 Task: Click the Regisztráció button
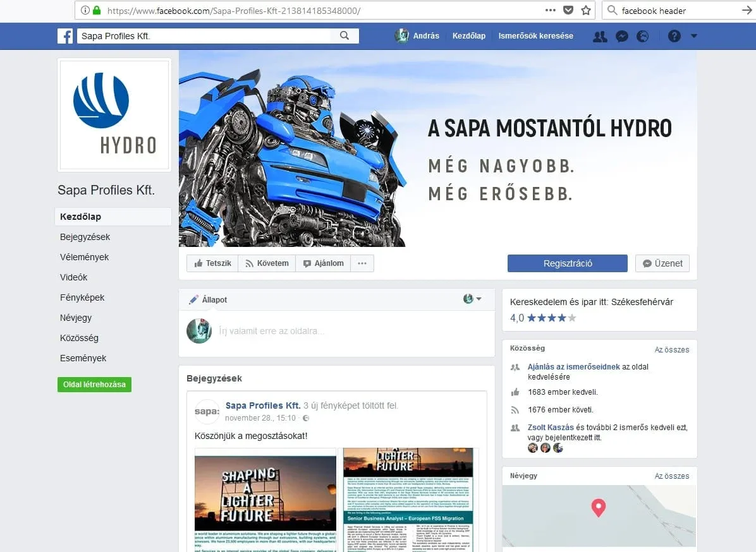(568, 263)
